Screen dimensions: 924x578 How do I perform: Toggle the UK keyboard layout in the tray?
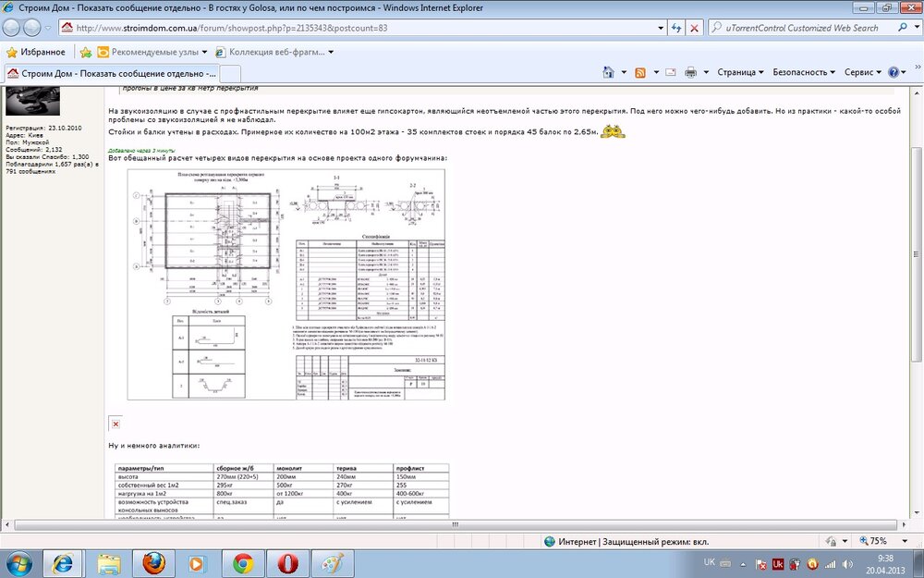[709, 561]
